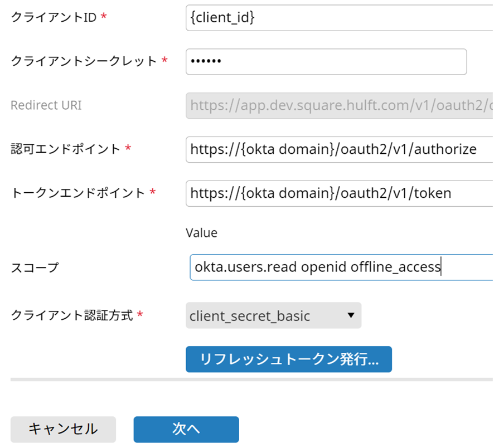Click the トークンエンドポイント token URL field
The height and width of the screenshot is (448, 494).
coord(339,193)
